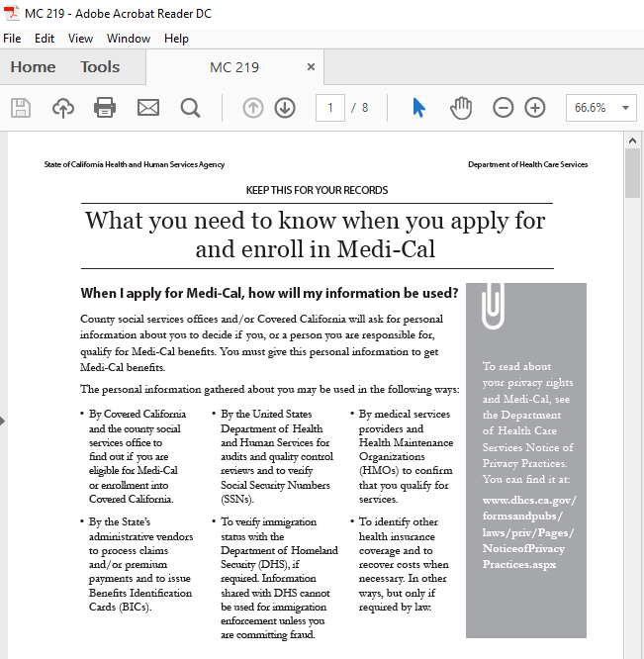Click the scrollbar up arrow

[632, 141]
